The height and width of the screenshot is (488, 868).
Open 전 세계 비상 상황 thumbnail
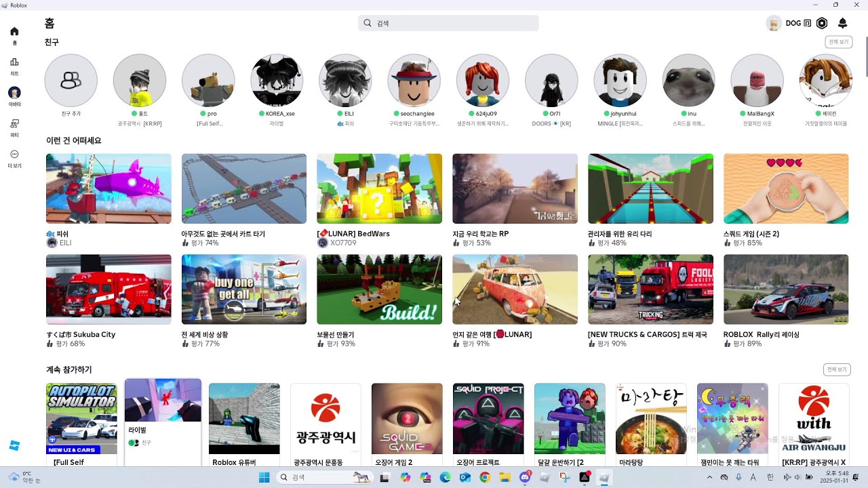point(244,289)
